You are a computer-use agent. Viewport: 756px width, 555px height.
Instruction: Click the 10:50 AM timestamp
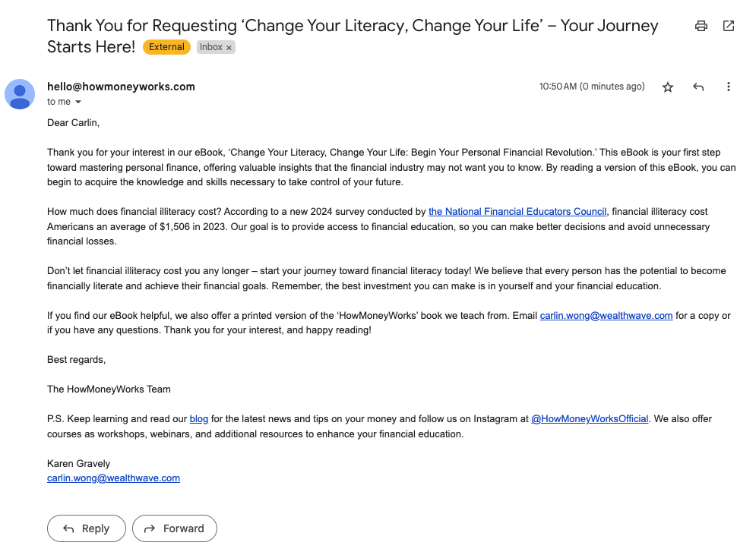pyautogui.click(x=591, y=87)
